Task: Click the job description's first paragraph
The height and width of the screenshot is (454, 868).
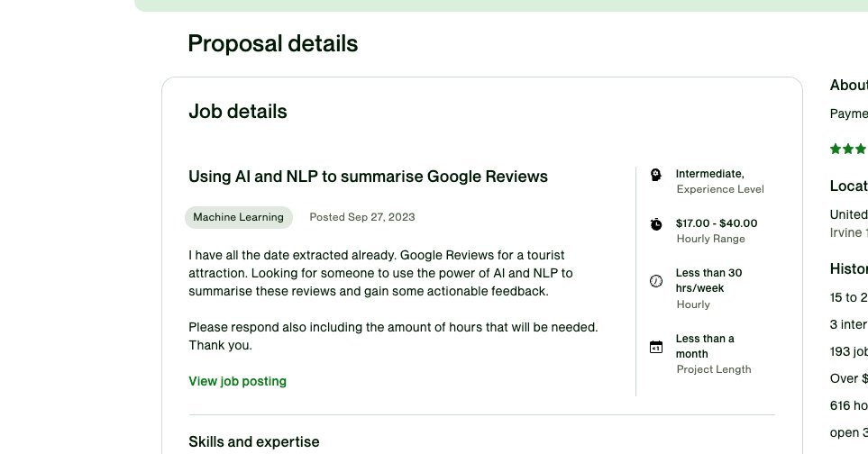Action: pyautogui.click(x=380, y=273)
